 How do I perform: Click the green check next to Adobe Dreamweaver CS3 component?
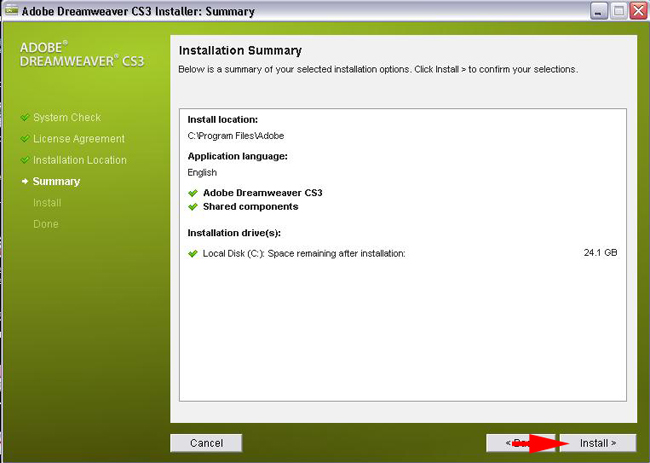pyautogui.click(x=193, y=192)
